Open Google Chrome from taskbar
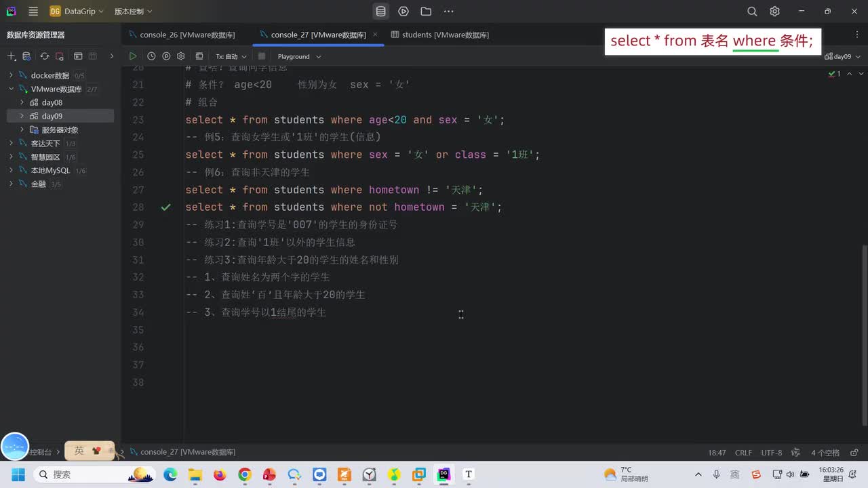The image size is (868, 488). [x=245, y=474]
